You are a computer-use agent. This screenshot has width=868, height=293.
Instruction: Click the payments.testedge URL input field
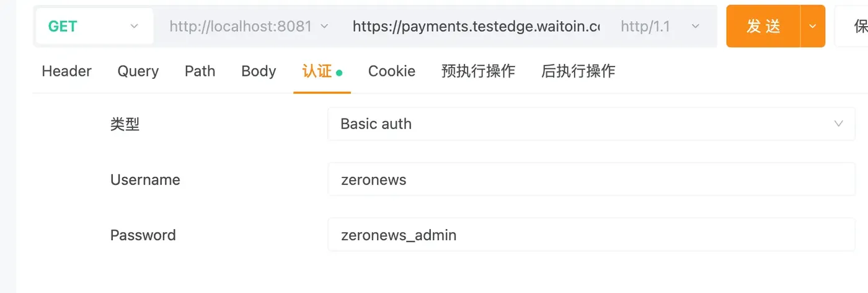pos(476,26)
